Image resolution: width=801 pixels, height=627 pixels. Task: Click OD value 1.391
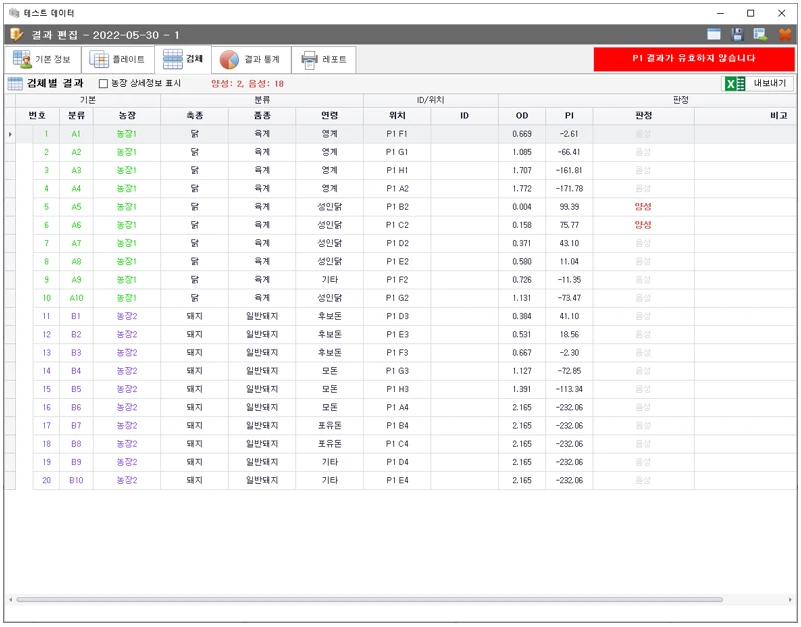pyautogui.click(x=522, y=389)
